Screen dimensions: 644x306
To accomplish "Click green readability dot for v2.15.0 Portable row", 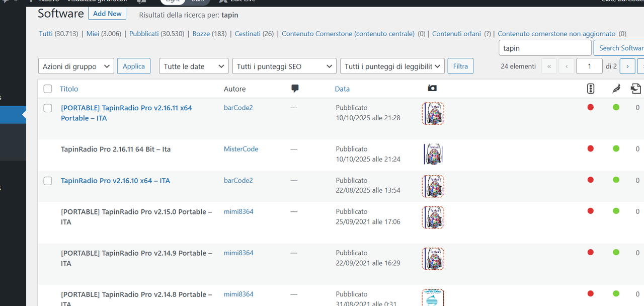I will (x=616, y=211).
